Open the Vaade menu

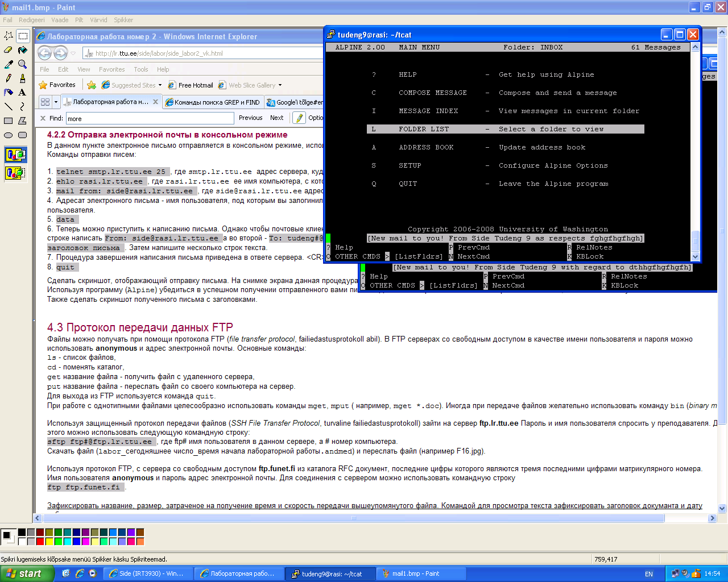[x=60, y=20]
